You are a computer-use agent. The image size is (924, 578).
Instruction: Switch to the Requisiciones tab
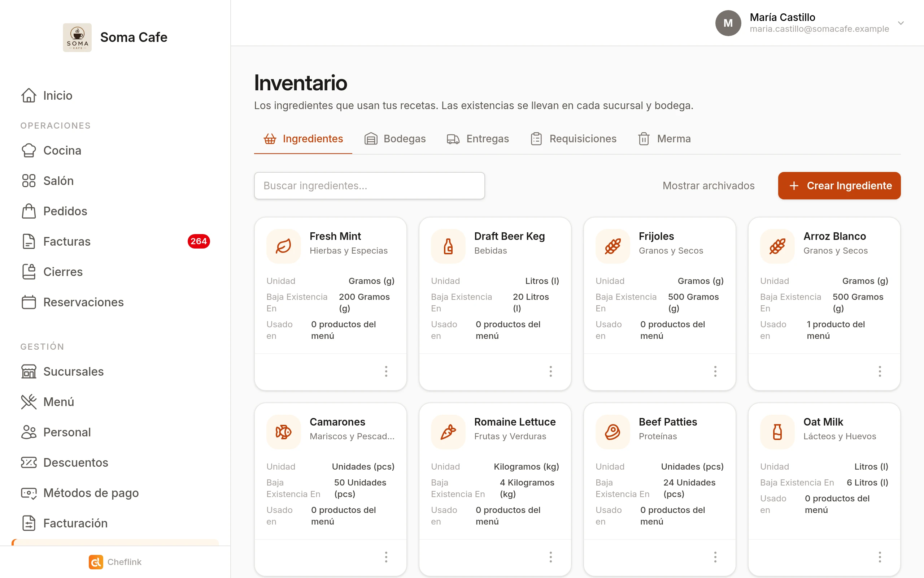click(574, 139)
